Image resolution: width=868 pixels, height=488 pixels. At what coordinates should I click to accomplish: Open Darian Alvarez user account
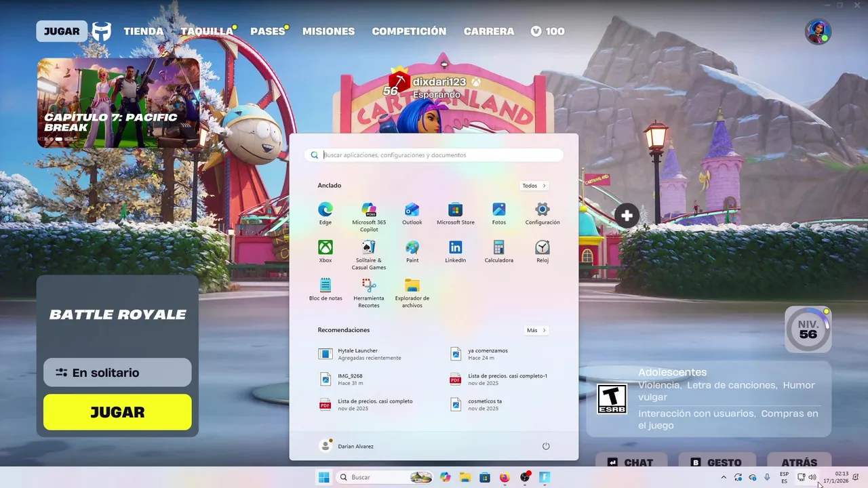pos(347,446)
